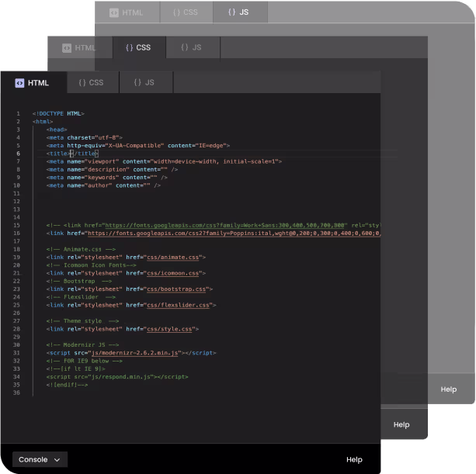Viewport: 476px width, 474px height.
Task: Open the Console dropdown
Action: pos(40,459)
